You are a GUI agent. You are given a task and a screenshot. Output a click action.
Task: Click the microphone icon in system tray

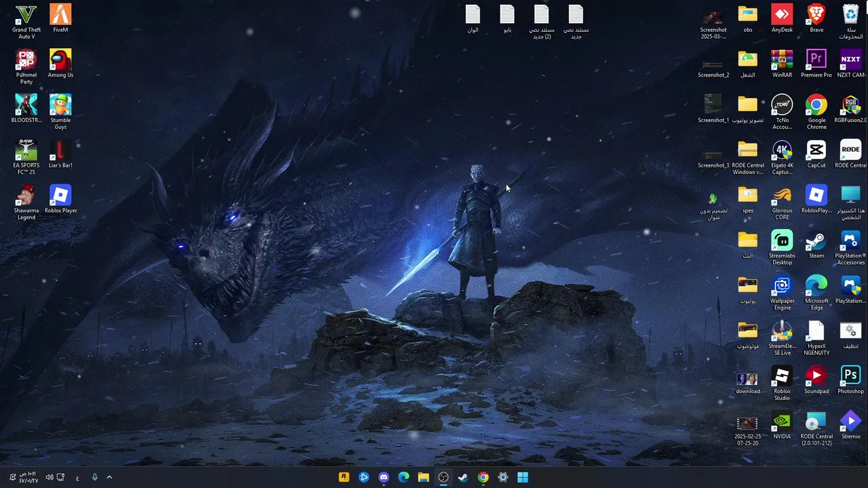point(94,477)
